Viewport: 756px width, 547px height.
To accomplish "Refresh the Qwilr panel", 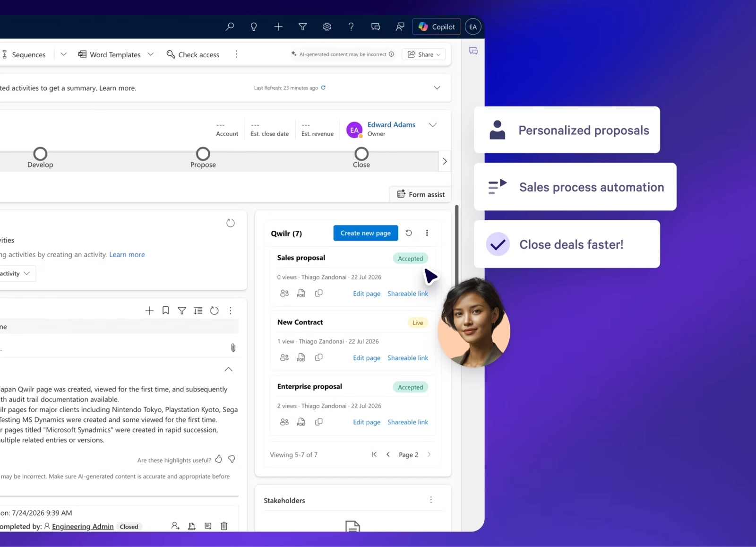I will 409,233.
